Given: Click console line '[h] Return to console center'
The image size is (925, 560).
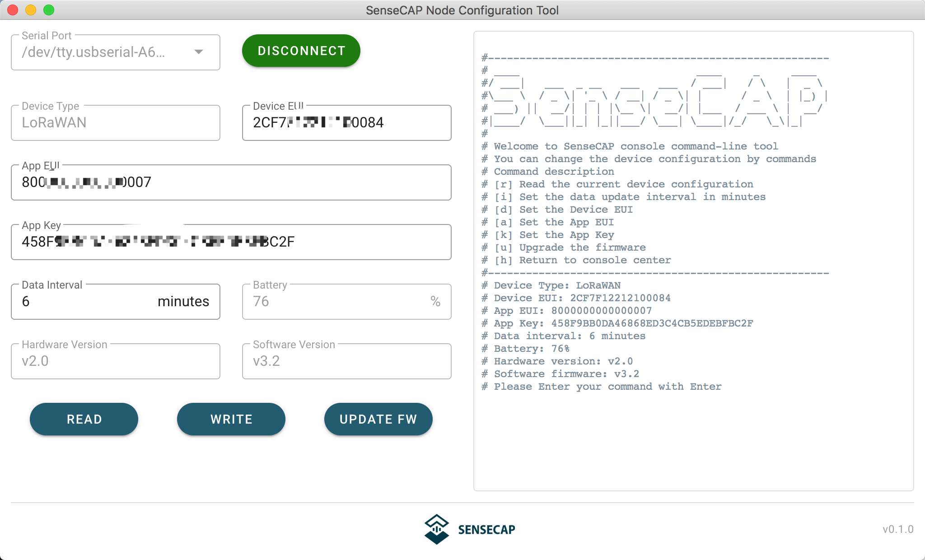Looking at the screenshot, I should click(x=576, y=260).
